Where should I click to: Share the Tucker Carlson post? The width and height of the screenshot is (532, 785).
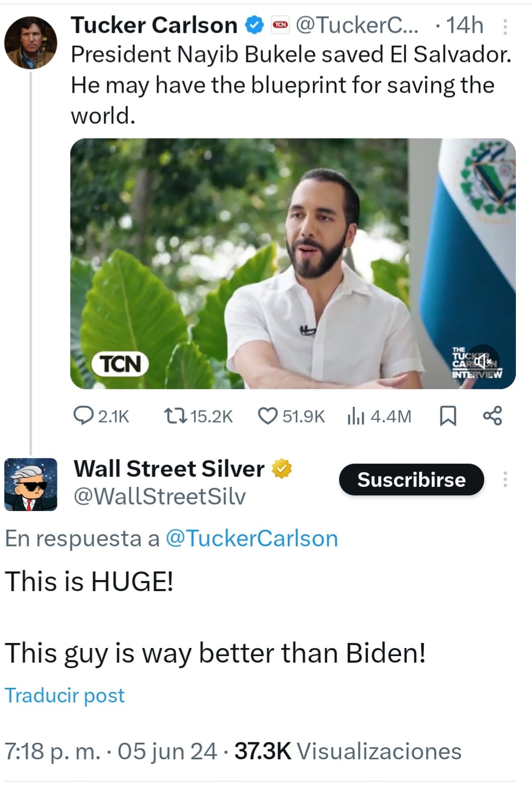tap(492, 416)
